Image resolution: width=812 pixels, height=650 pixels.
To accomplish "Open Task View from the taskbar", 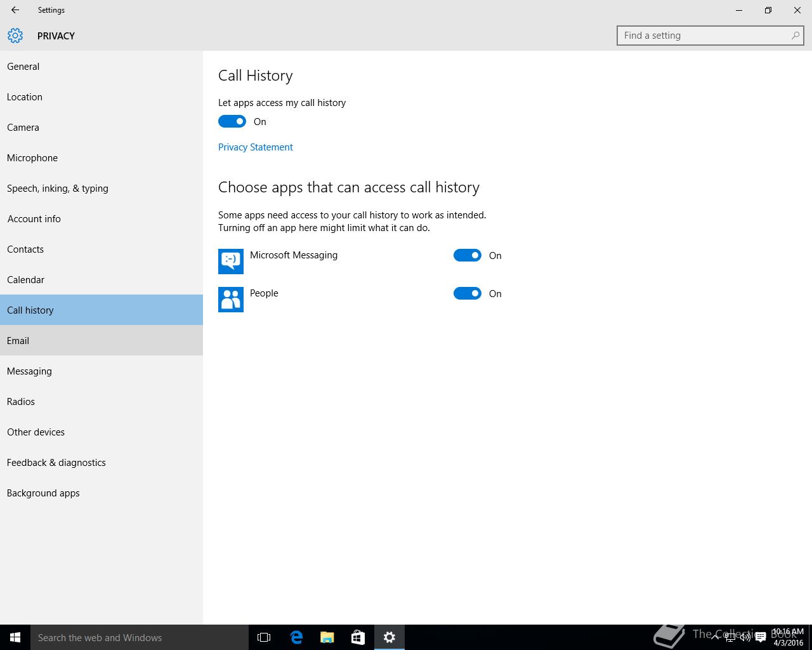I will (x=264, y=637).
